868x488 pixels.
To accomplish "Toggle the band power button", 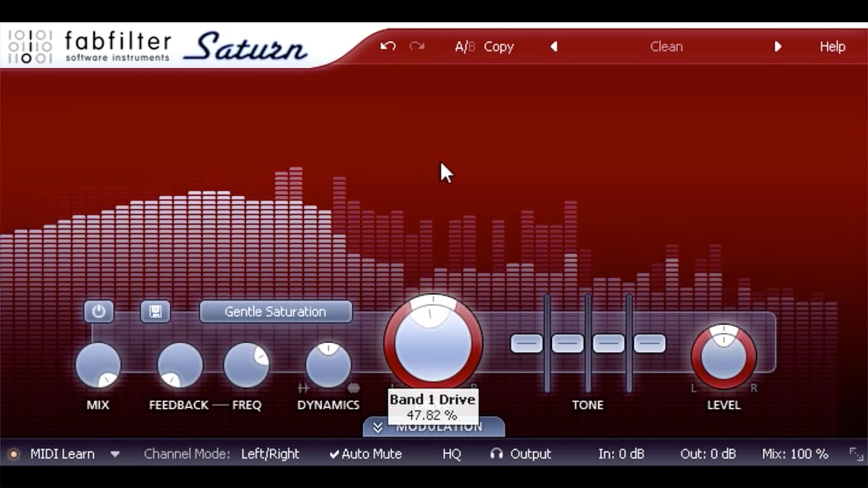I will [99, 311].
